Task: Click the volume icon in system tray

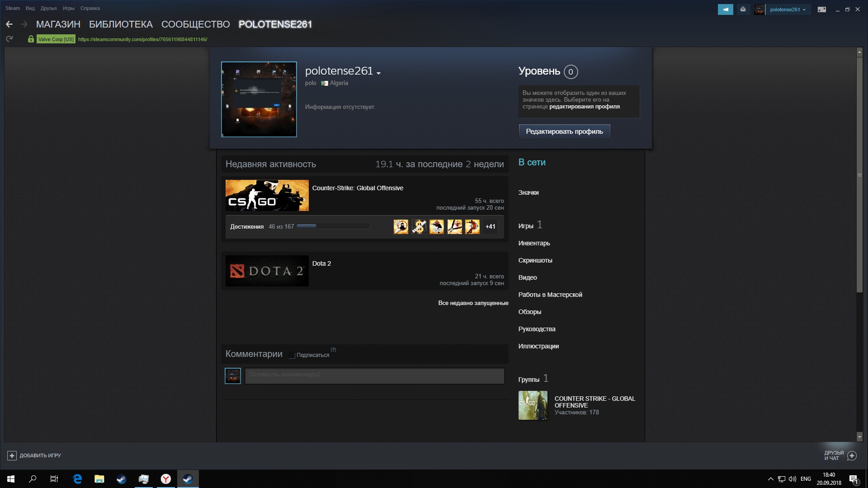Action: pos(793,479)
